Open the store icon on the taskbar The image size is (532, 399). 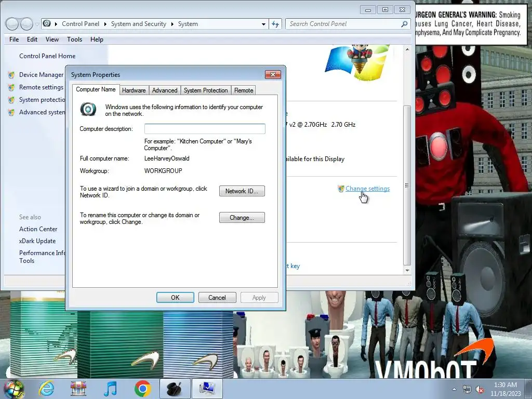pos(78,389)
